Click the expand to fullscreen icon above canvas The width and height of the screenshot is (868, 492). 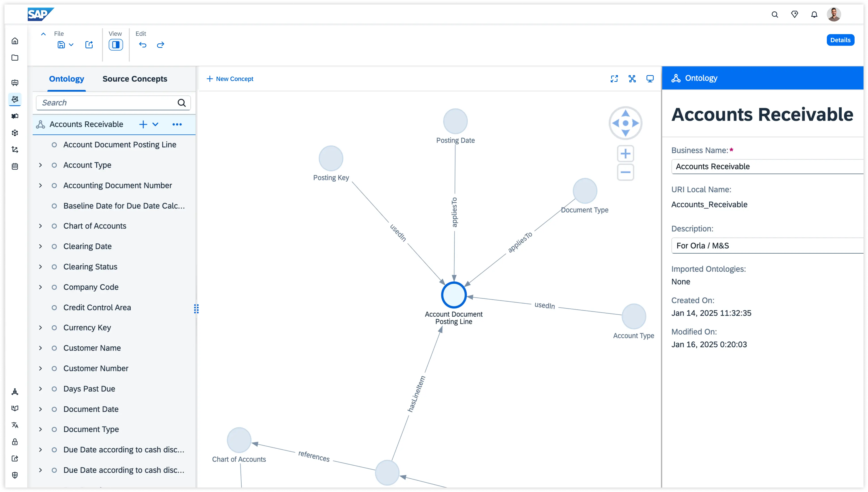[x=614, y=79]
